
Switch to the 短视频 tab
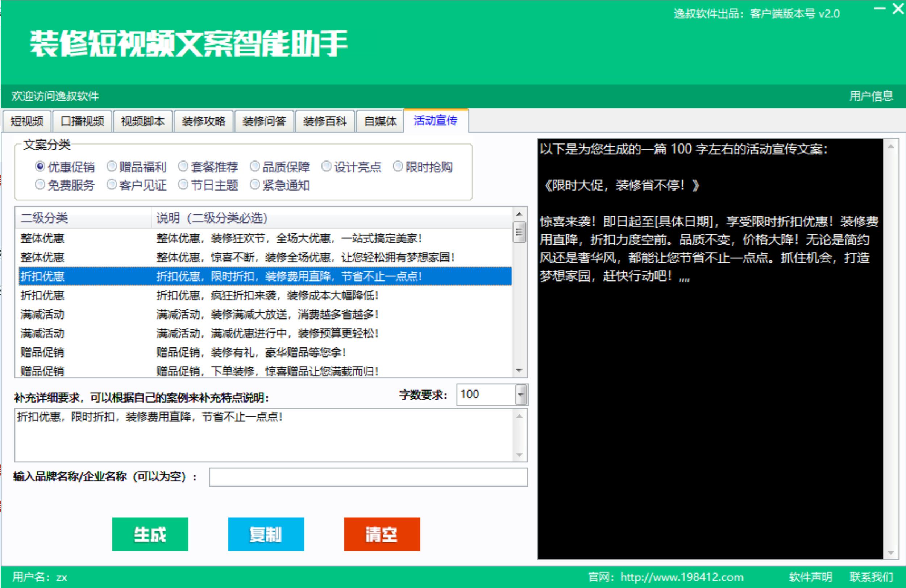pyautogui.click(x=27, y=121)
